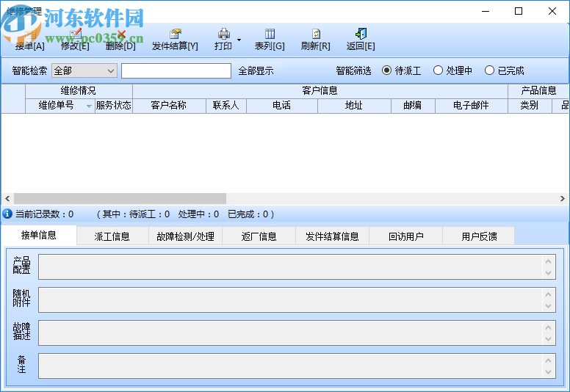Click the 电子邮件 column header
The image size is (570, 392).
472,106
